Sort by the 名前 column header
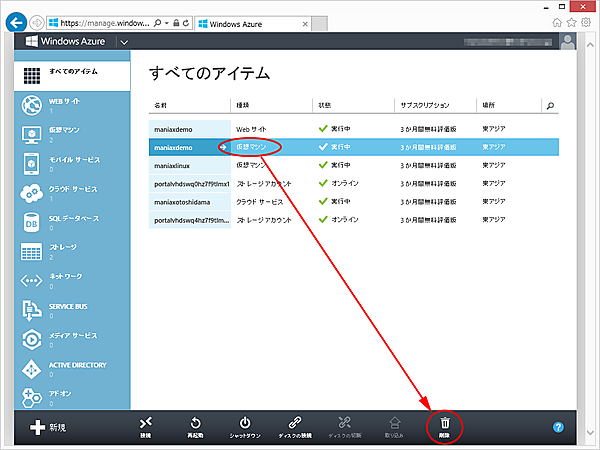Viewport: 600px width, 450px height. point(162,105)
